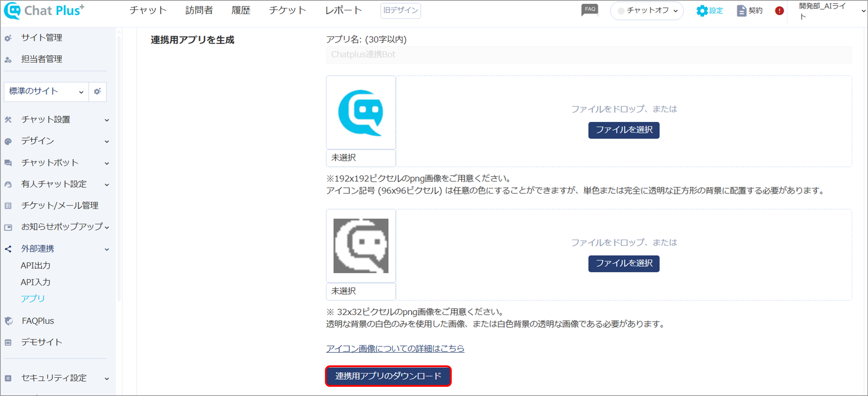Open 設定 gear in top bar
The width and height of the screenshot is (868, 396).
click(710, 11)
